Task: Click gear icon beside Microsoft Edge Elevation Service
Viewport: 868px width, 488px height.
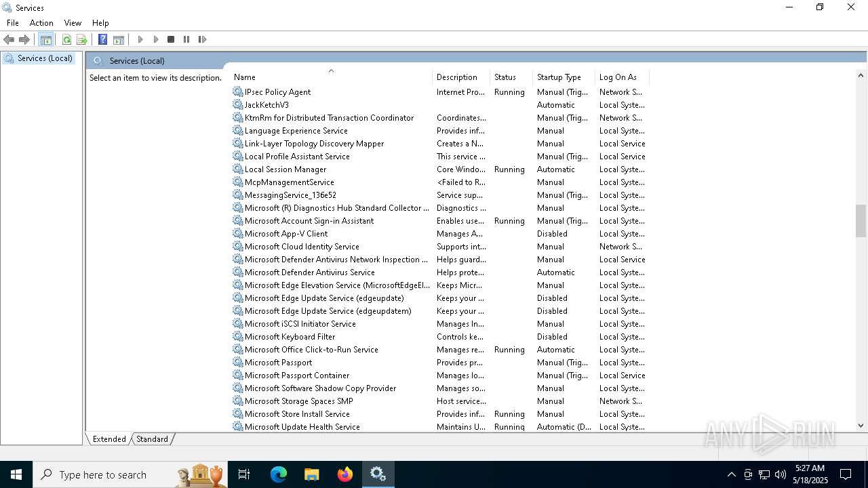Action: pyautogui.click(x=237, y=285)
